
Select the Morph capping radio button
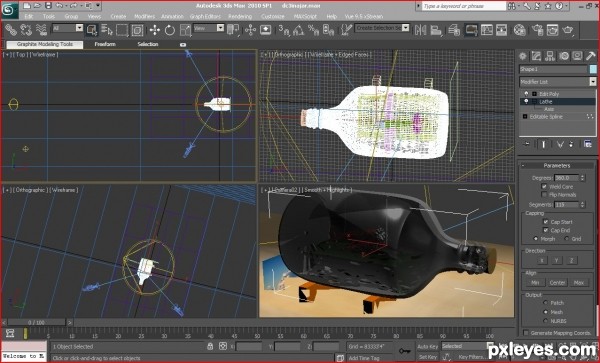536,239
